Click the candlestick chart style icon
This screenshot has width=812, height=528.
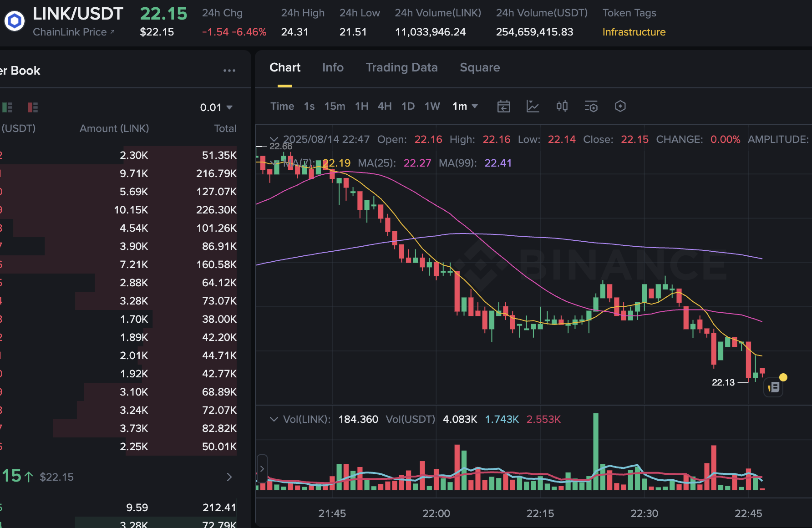pos(562,107)
